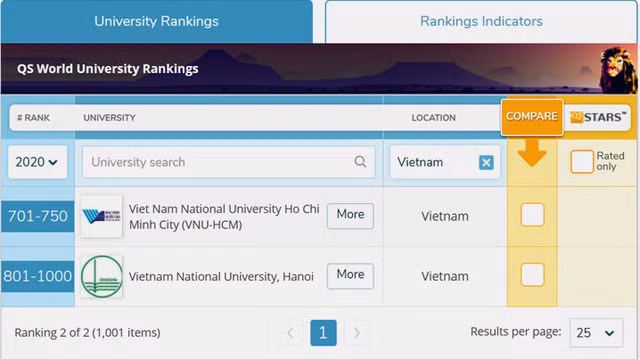Switch to University Rankings tab

(157, 21)
